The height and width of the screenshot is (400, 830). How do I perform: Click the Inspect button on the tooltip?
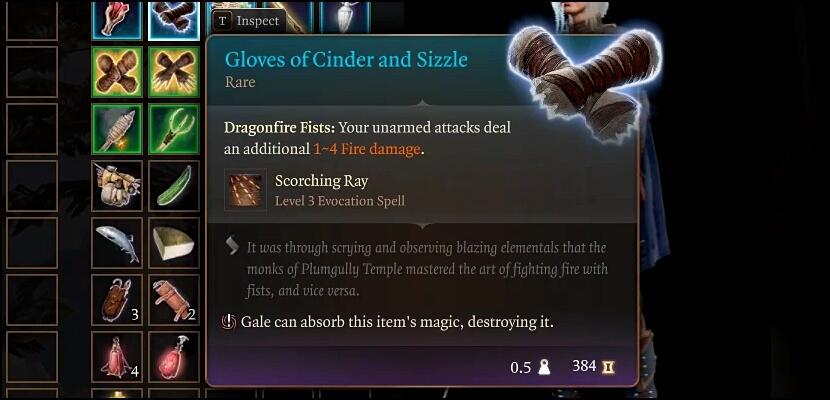pos(249,21)
